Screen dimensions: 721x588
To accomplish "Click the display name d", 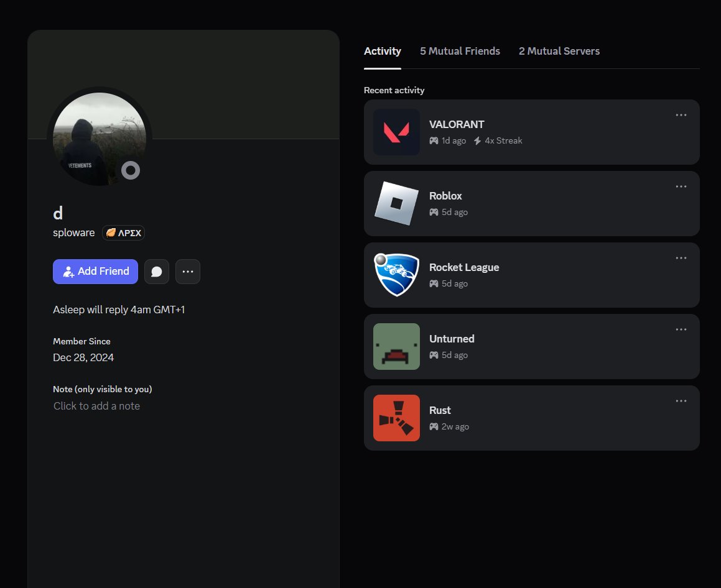I will [x=58, y=213].
